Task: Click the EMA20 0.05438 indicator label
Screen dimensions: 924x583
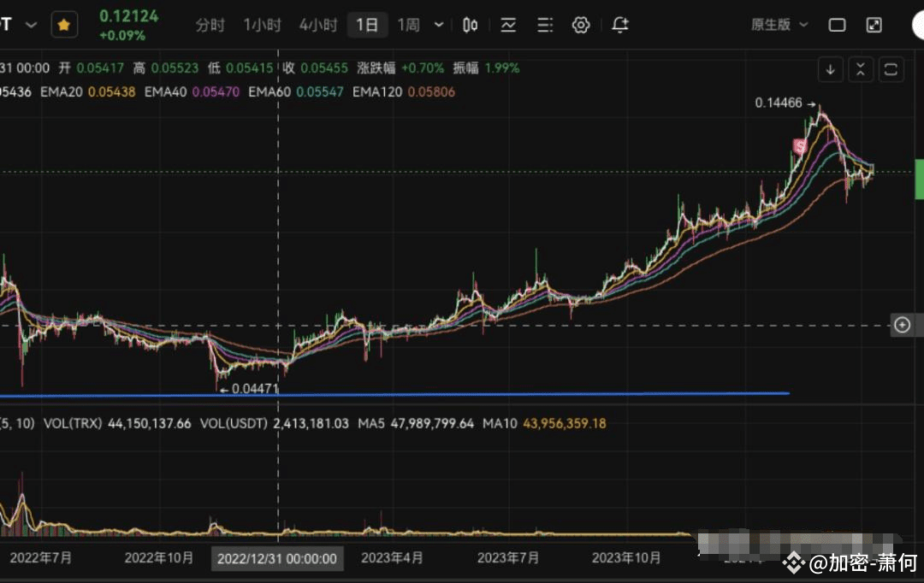Action: pyautogui.click(x=88, y=91)
